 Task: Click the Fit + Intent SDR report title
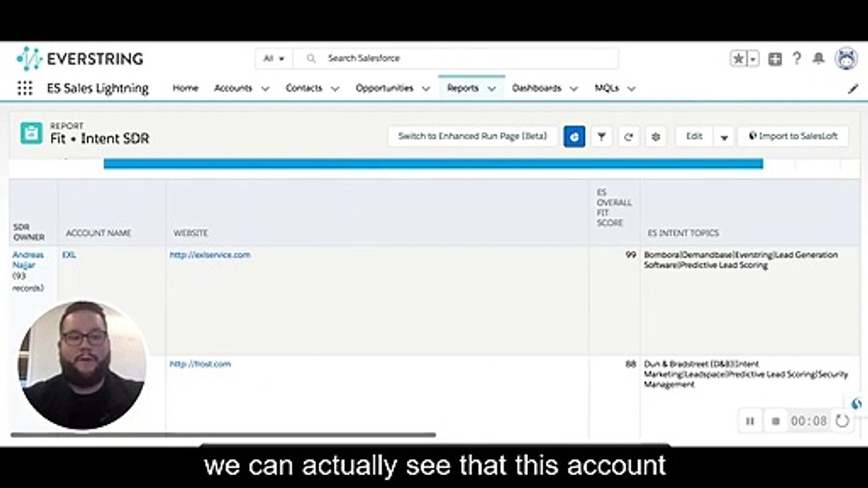tap(100, 139)
